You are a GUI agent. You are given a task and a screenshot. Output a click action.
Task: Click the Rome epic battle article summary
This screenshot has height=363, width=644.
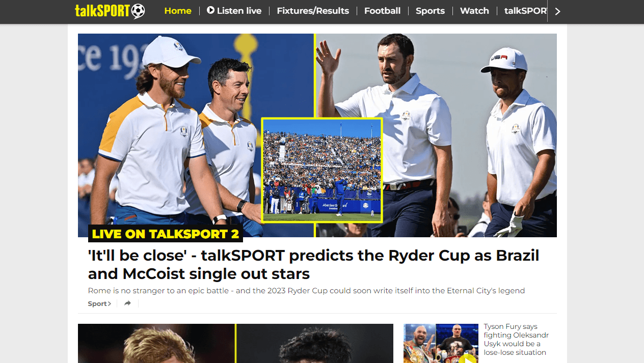[306, 291]
